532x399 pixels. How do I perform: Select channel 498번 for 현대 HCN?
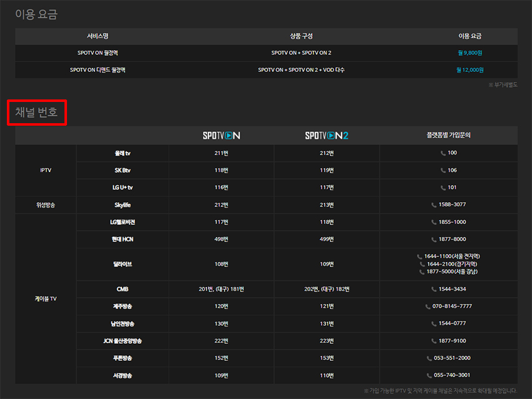click(221, 240)
